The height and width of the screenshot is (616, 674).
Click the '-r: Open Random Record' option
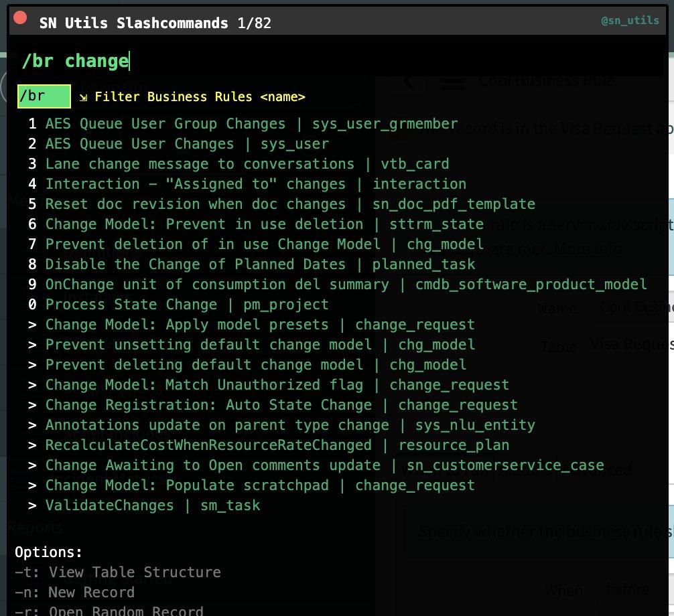(x=109, y=611)
